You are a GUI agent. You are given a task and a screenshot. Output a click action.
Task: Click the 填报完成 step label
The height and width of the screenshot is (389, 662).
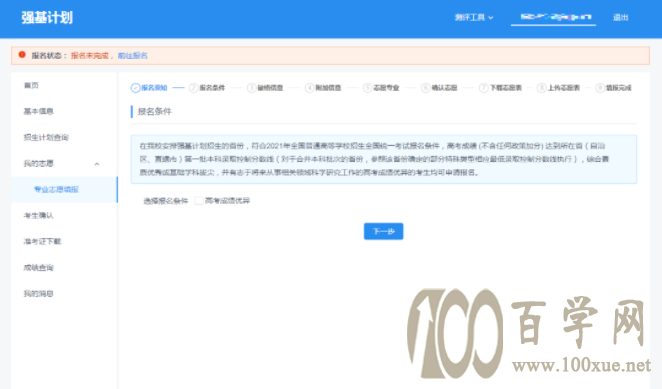tap(619, 88)
